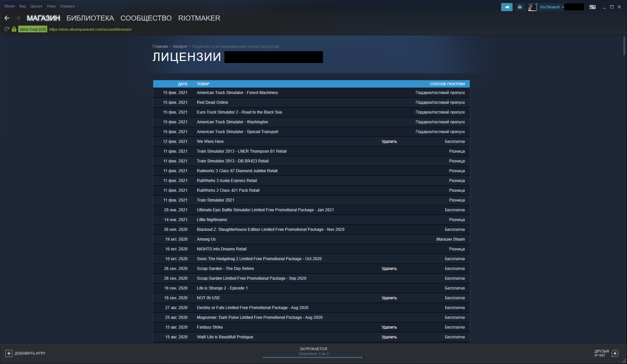Select American Truck Simulator - Washington
Image resolution: width=627 pixels, height=364 pixels.
pos(233,122)
